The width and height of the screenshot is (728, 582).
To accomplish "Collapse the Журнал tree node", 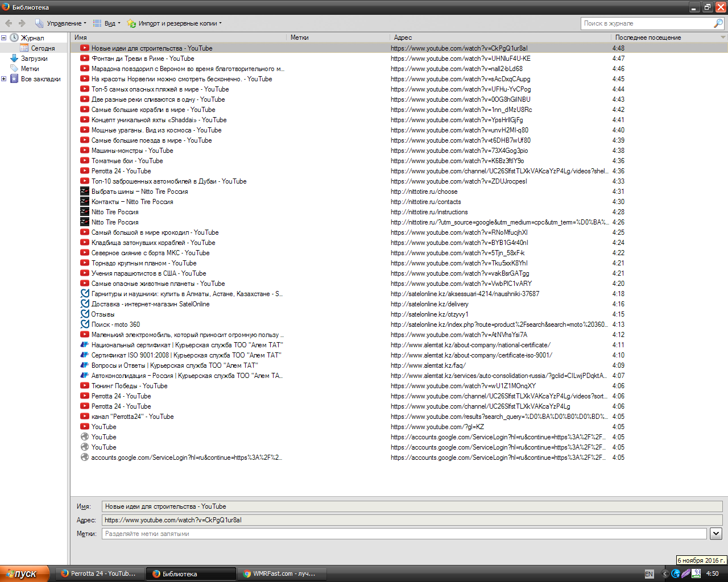I will (x=3, y=38).
